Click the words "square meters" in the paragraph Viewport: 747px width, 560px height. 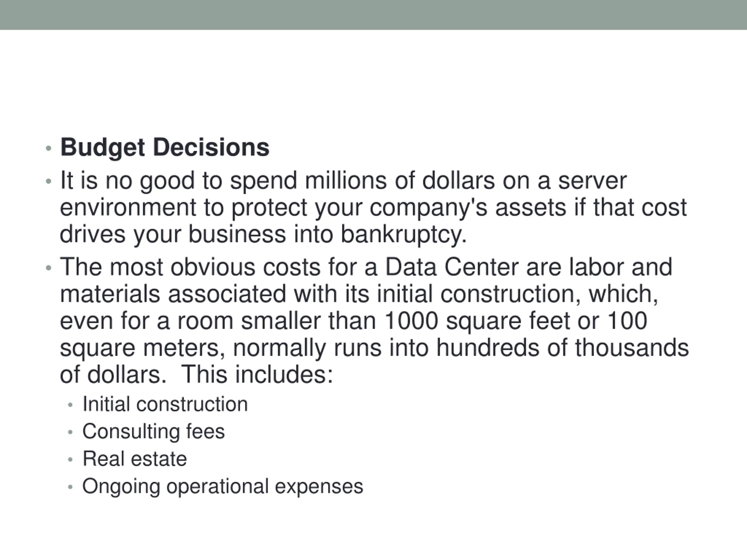coord(142,348)
